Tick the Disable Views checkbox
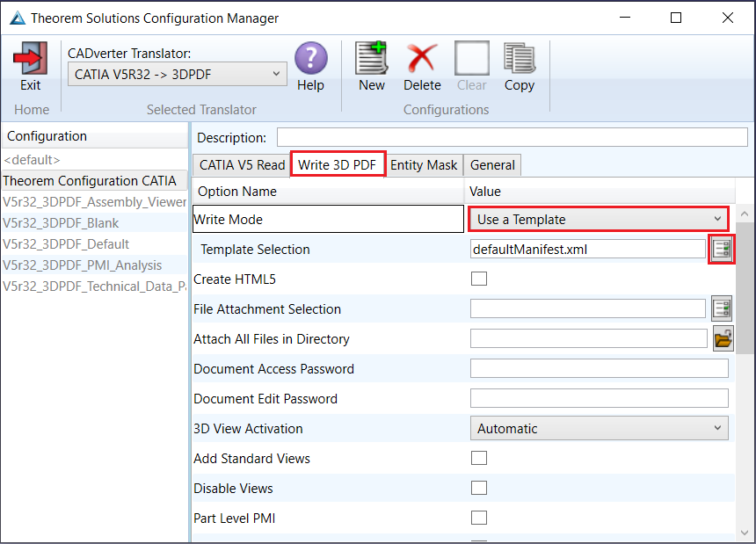 [479, 488]
